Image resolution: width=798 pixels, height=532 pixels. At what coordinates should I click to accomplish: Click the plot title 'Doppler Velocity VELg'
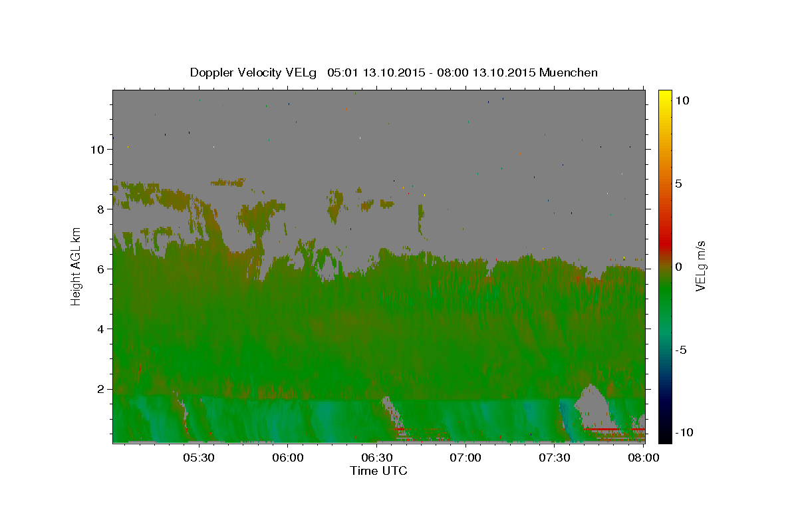click(254, 72)
